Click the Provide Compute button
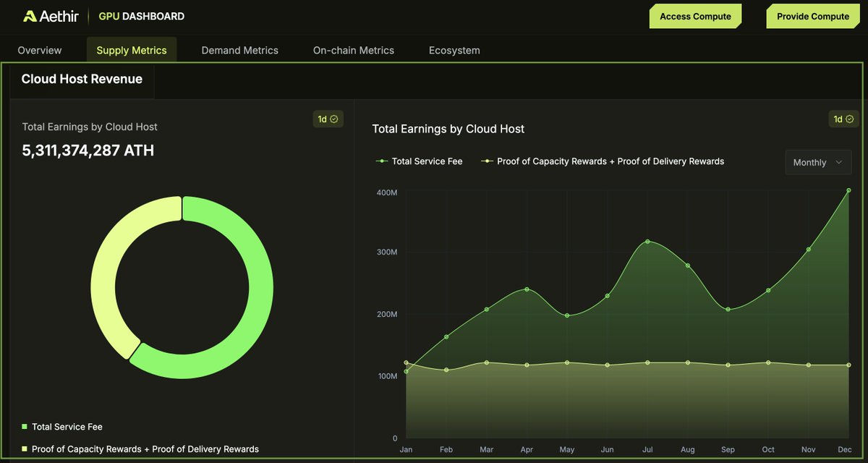868x463 pixels. click(x=812, y=15)
